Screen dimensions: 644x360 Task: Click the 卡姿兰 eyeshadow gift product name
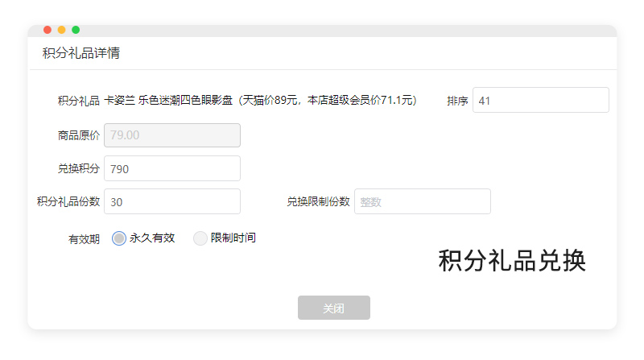pos(259,101)
